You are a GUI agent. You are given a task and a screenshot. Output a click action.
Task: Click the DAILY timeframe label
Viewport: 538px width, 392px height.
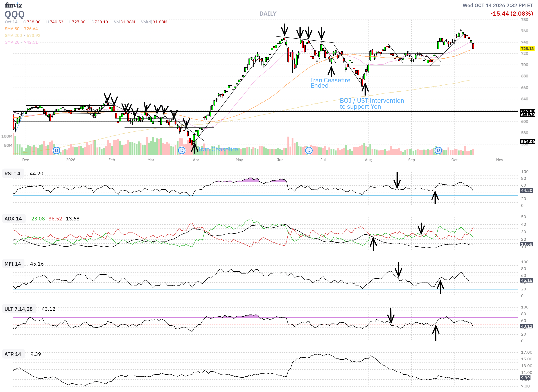(268, 14)
